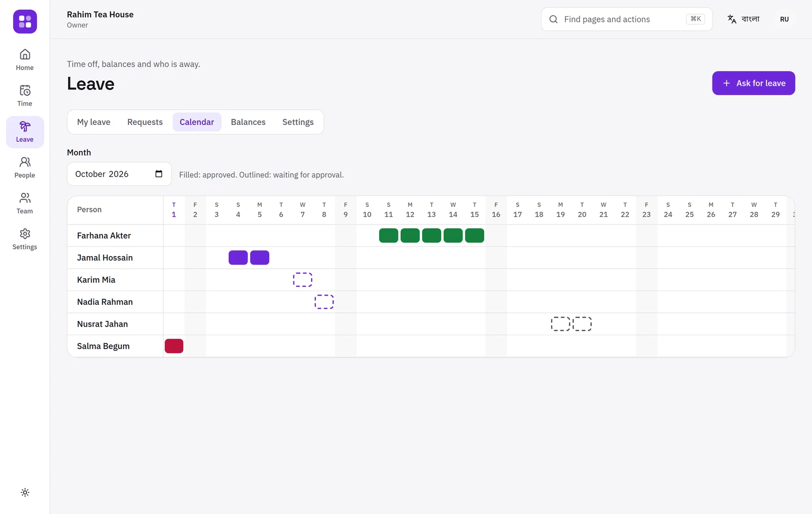The image size is (812, 514).
Task: Open the Time section in sidebar
Action: tap(25, 96)
